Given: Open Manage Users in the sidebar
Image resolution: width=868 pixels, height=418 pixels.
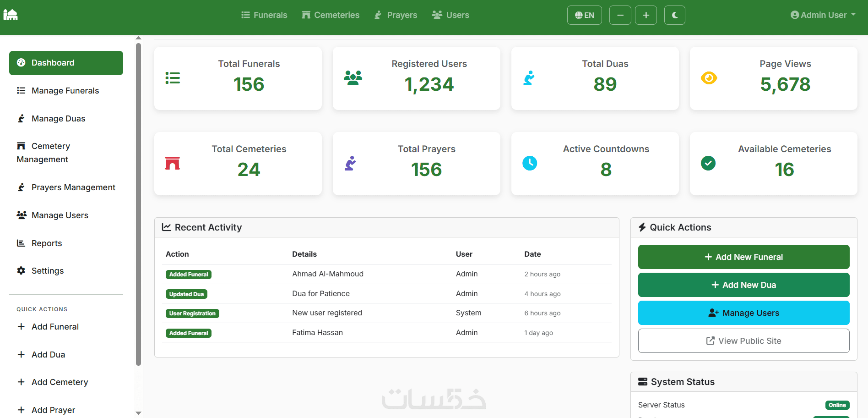Looking at the screenshot, I should point(66,215).
